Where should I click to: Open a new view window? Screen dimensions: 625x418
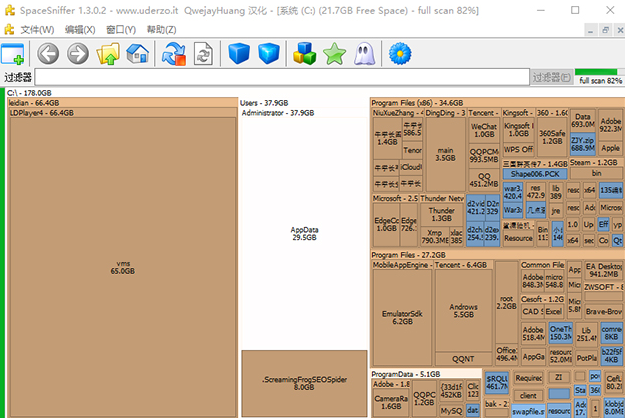pos(14,53)
